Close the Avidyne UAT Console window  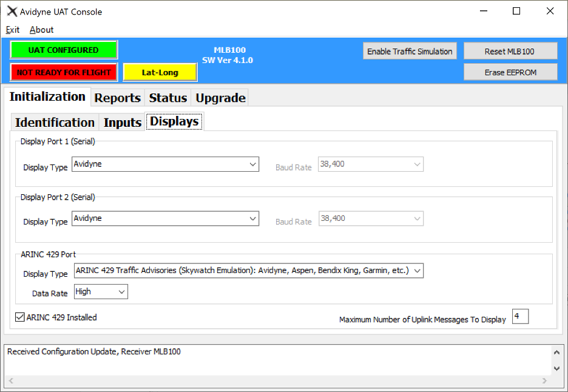550,12
